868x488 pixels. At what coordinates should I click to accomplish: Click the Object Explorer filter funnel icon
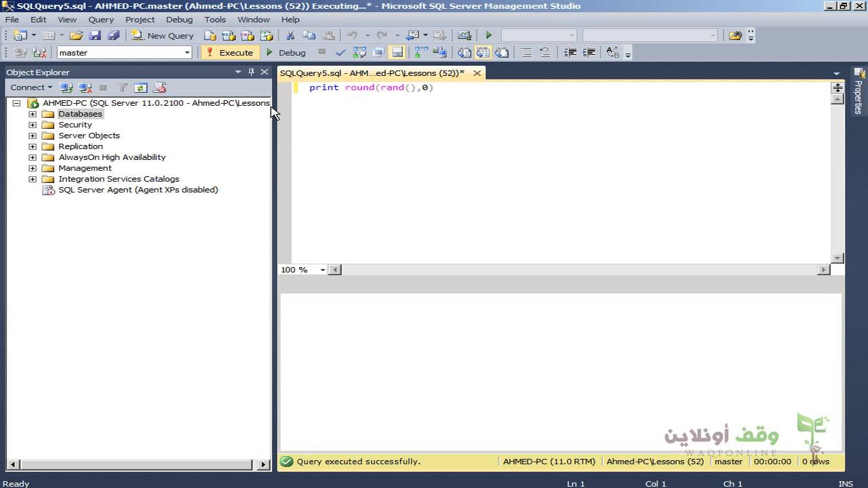[122, 87]
